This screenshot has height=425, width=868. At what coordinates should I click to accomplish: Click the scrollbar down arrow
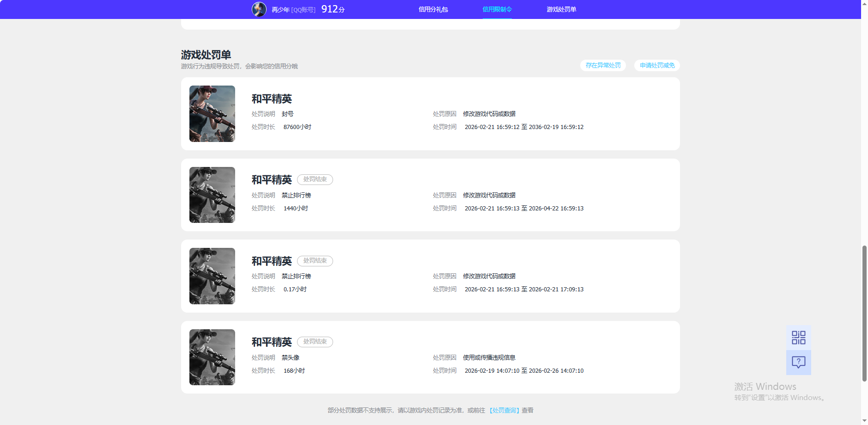864,421
